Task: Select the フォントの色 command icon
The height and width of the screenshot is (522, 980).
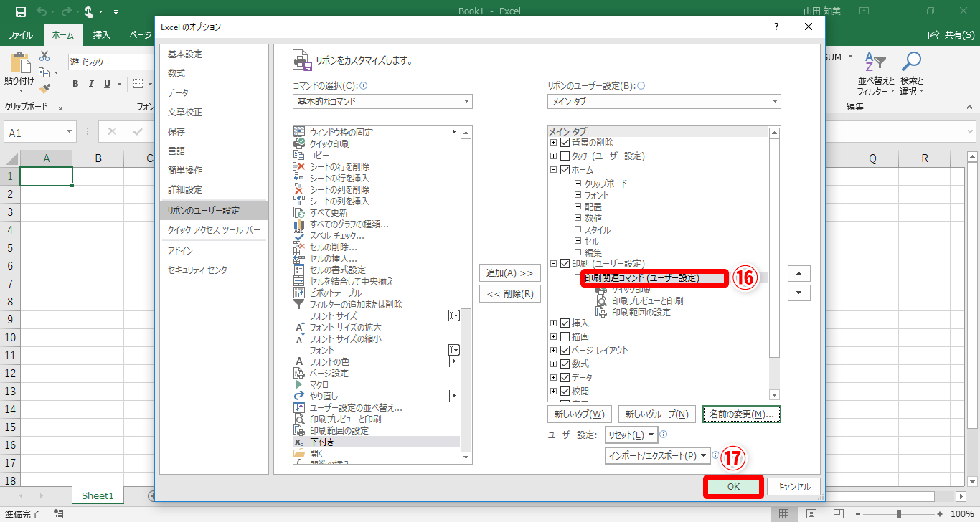Action: [x=299, y=361]
